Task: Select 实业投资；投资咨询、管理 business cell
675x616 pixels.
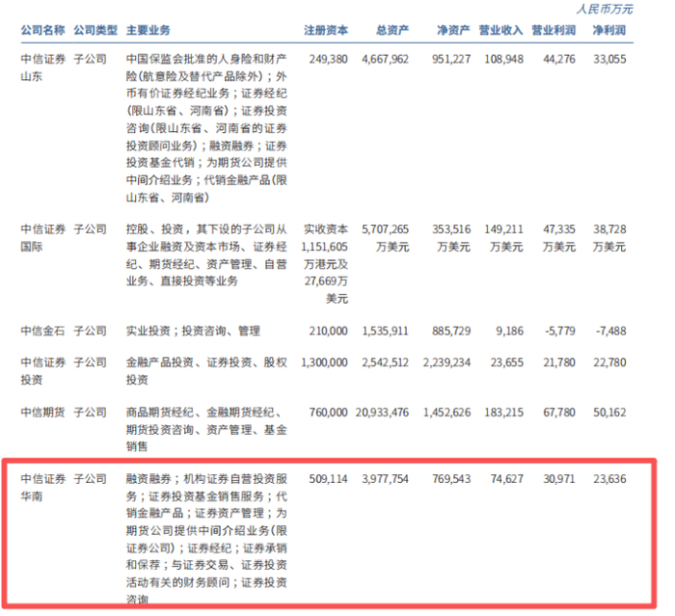Action: 193,331
